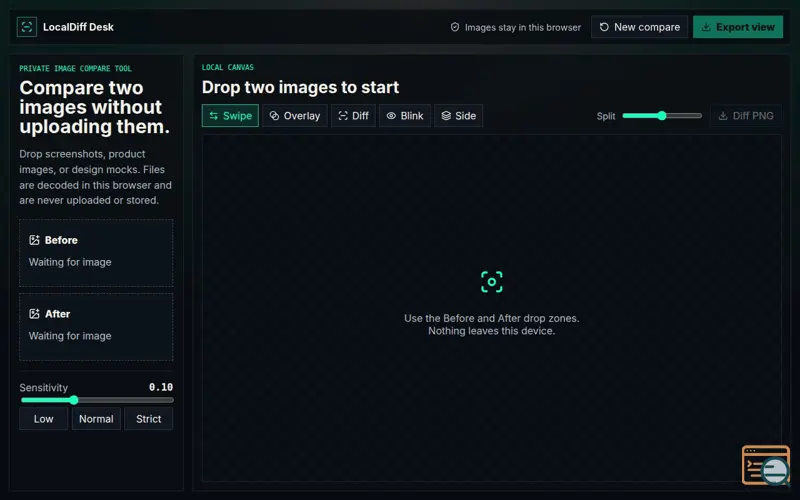Click 'Drop two images to start' heading
800x500 pixels.
pyautogui.click(x=300, y=87)
